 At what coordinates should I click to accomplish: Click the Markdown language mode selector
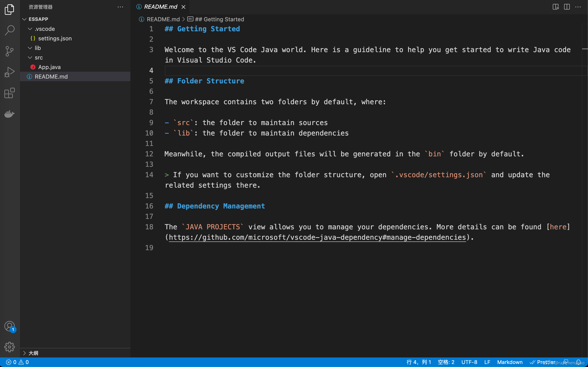510,362
